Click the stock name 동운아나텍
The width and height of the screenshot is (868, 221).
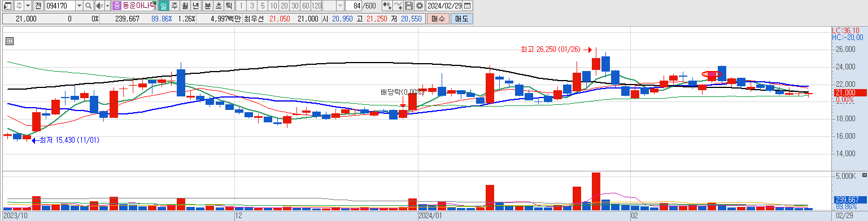139,6
